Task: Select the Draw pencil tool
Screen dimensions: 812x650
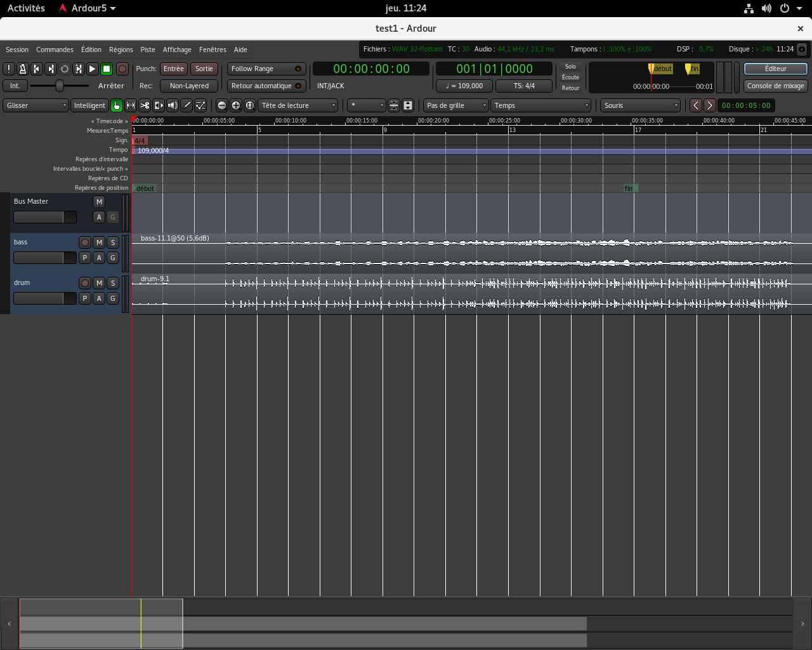Action: click(x=187, y=105)
